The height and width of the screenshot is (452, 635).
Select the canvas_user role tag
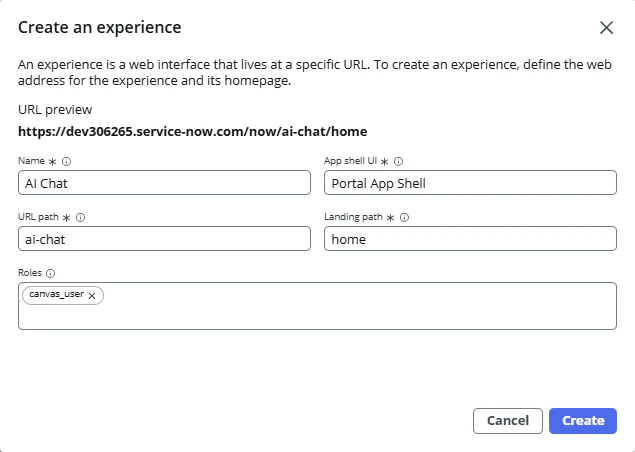56,296
